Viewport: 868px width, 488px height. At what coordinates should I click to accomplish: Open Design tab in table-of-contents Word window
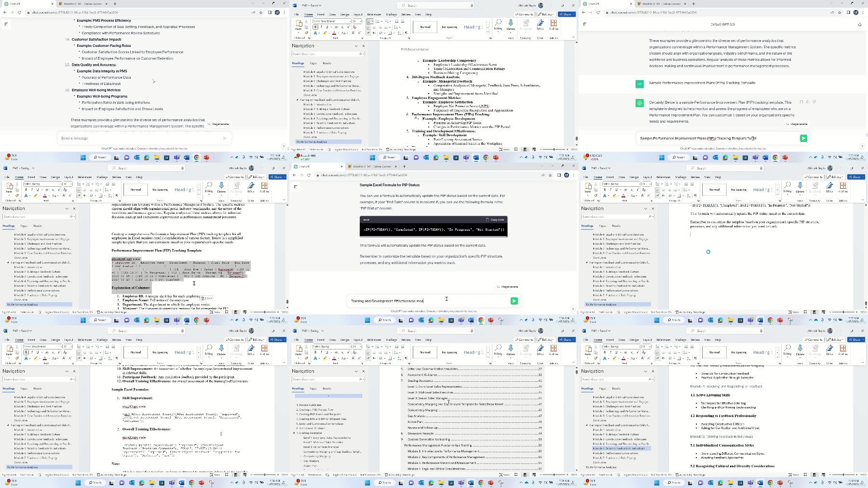(344, 340)
